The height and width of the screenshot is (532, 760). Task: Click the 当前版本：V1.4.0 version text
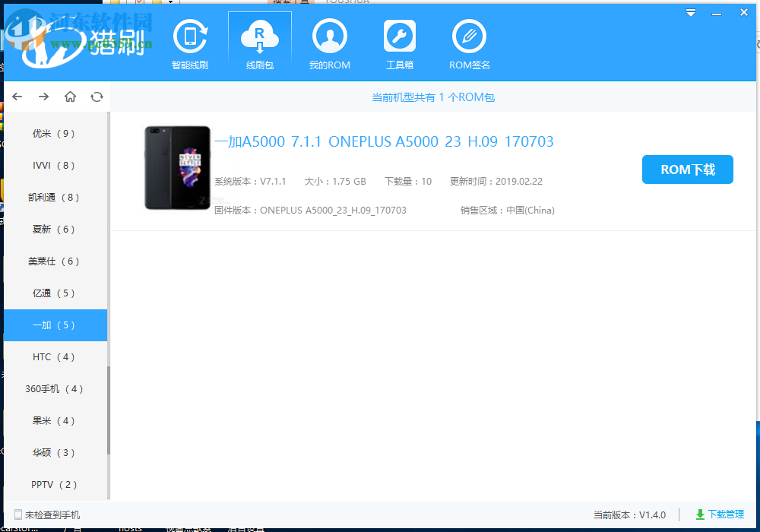pos(629,515)
